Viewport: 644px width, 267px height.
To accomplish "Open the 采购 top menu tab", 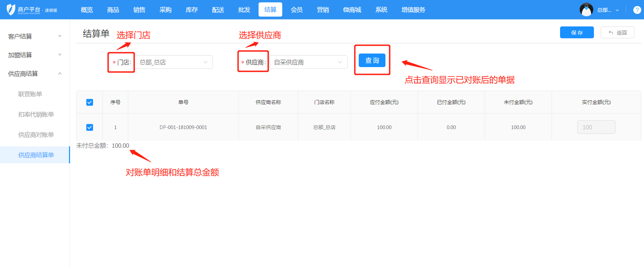I will (x=165, y=10).
